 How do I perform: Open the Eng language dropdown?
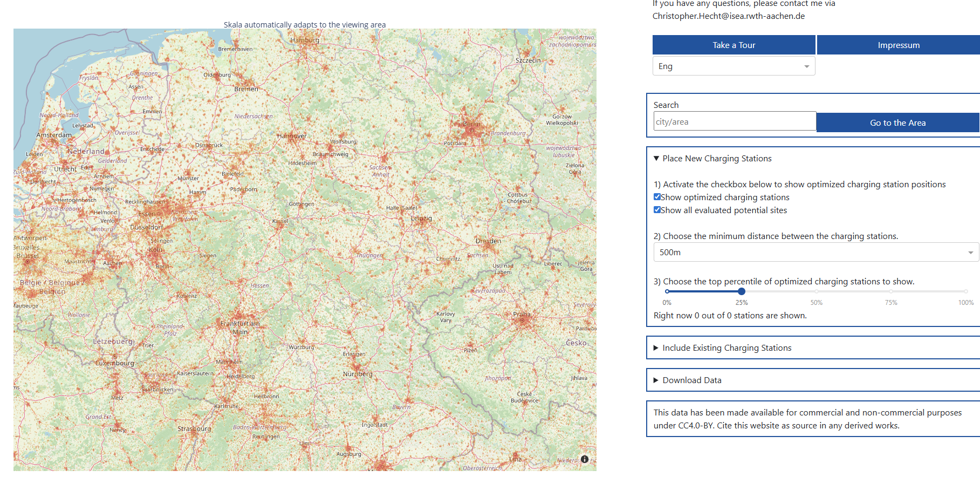click(733, 66)
